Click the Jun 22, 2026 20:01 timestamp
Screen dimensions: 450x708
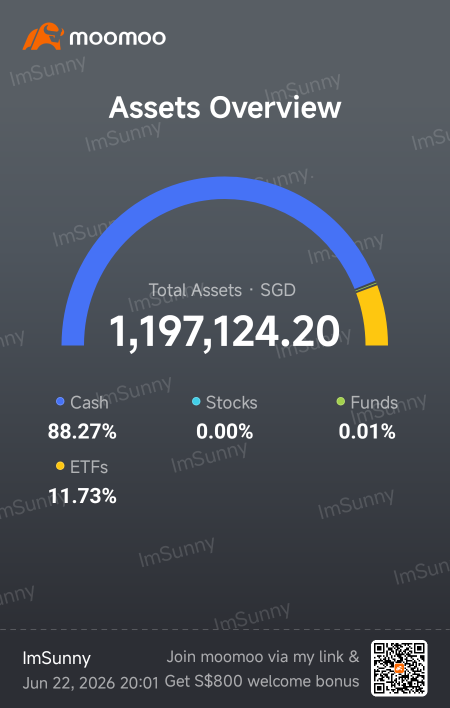pyautogui.click(x=91, y=684)
